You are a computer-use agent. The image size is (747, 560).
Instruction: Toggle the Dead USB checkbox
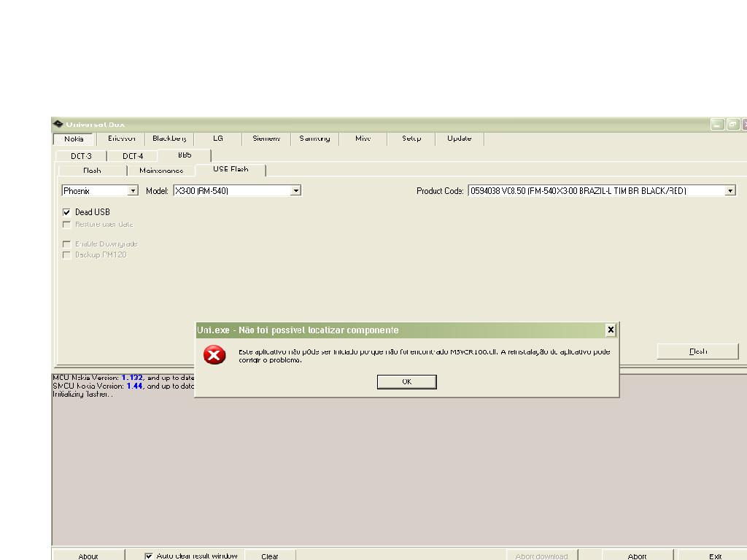pos(67,212)
